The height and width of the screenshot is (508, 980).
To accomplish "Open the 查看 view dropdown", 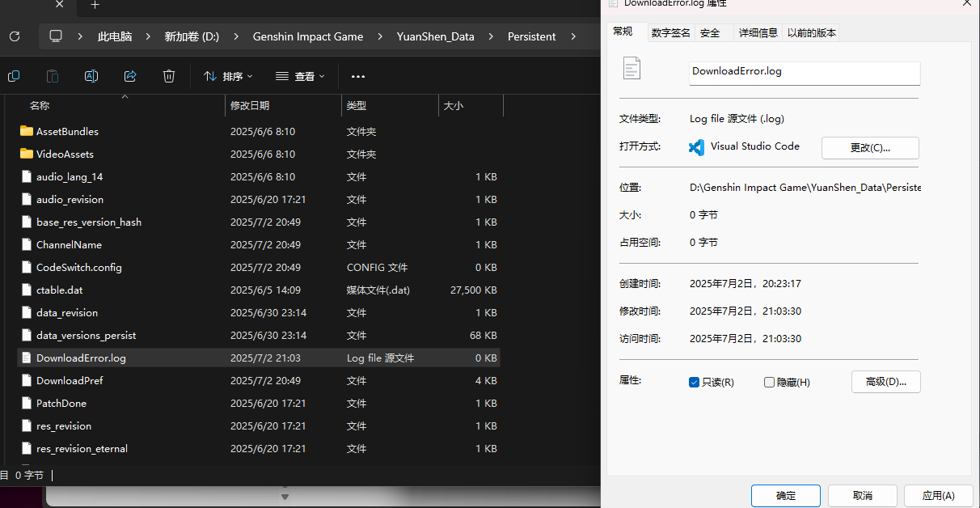I will point(300,76).
